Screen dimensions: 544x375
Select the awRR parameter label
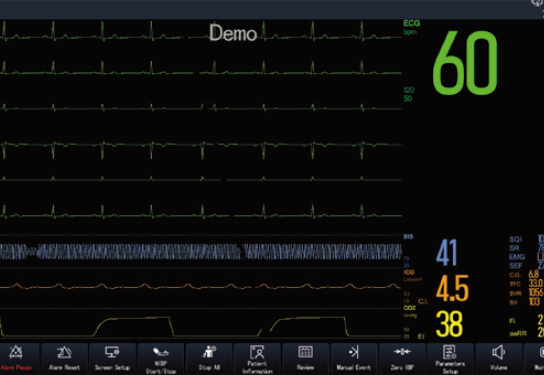click(518, 334)
